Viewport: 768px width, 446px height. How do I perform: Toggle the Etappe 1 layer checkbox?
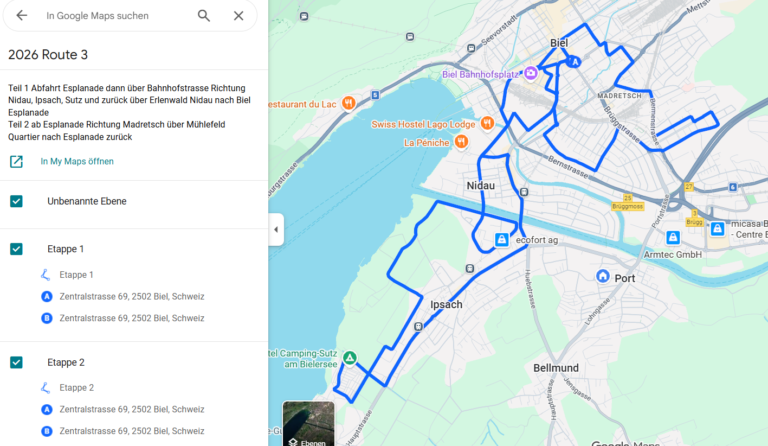click(16, 249)
